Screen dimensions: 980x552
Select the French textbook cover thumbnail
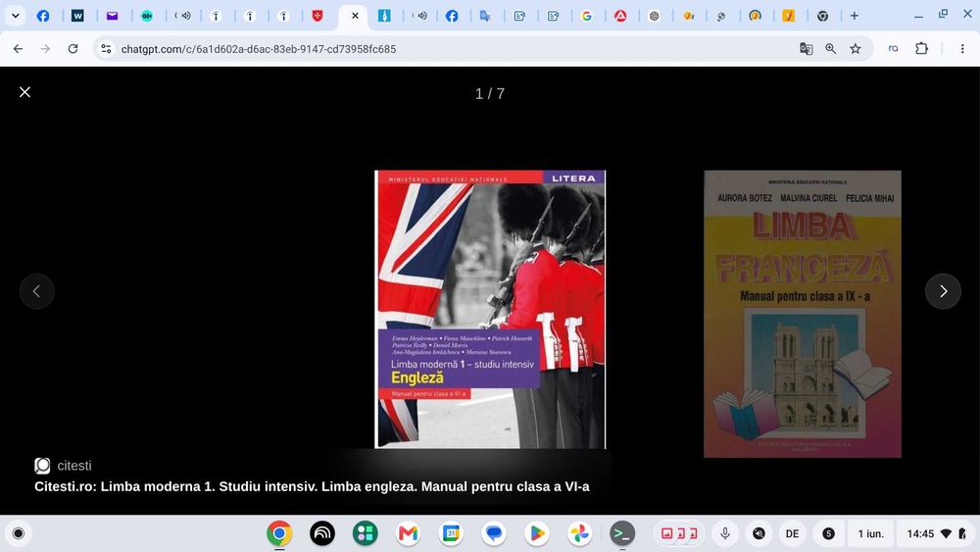coord(803,314)
